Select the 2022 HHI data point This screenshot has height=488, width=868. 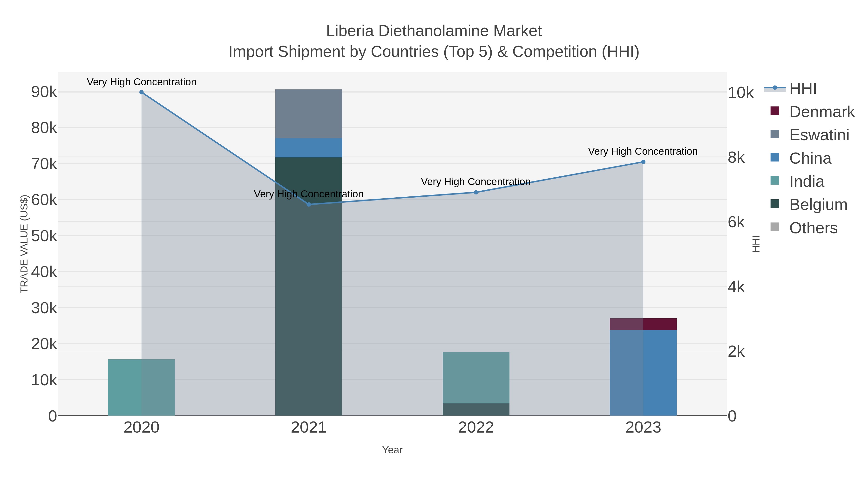tap(476, 192)
